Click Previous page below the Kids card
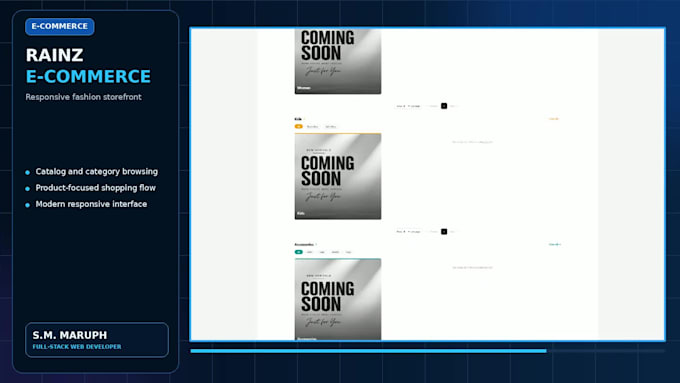This screenshot has height=383, width=680. click(432, 232)
